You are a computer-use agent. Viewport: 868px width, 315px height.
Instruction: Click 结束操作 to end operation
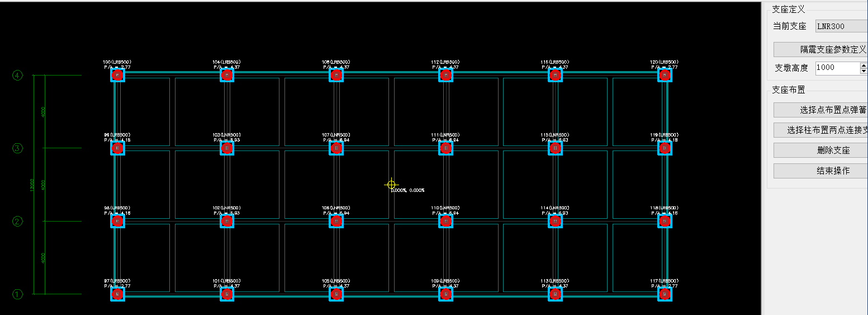pos(820,171)
